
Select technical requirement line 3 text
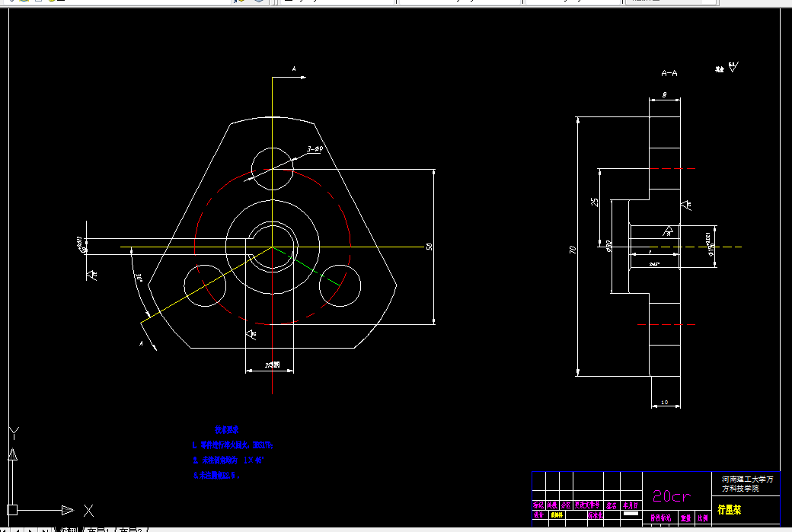[216, 476]
